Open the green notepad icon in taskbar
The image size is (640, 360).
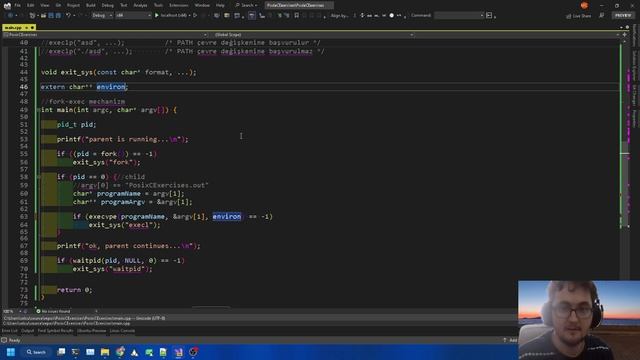coord(163,352)
